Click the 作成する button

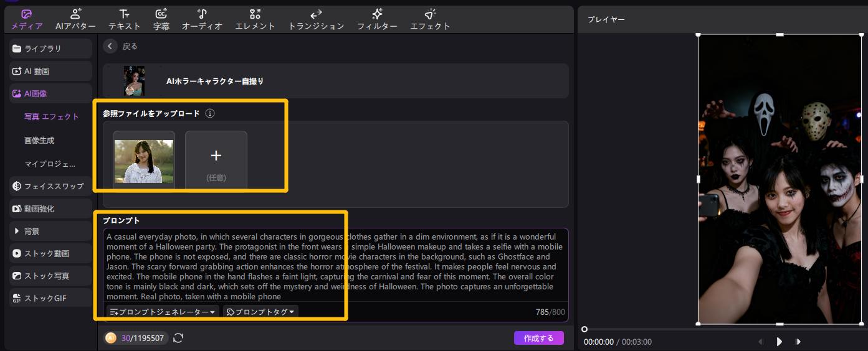538,338
